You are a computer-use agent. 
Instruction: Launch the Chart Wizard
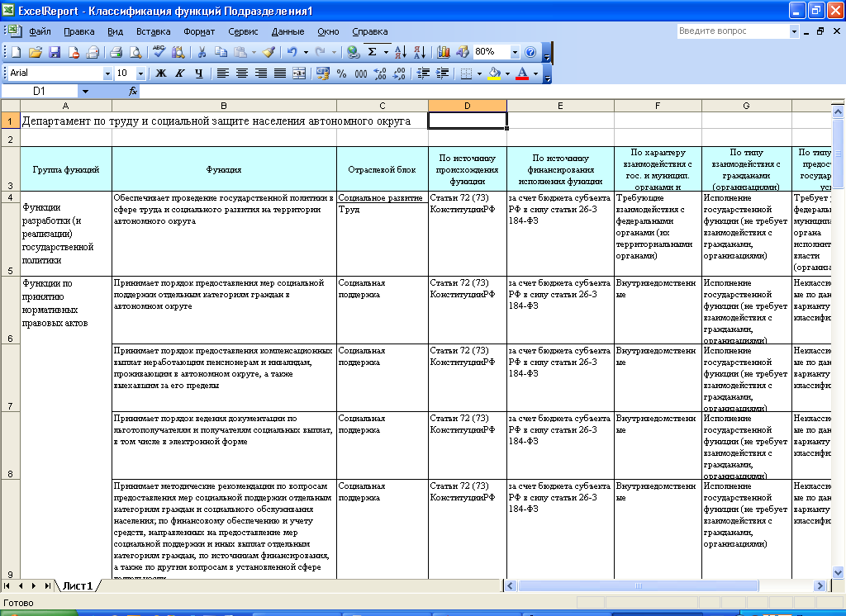(444, 52)
